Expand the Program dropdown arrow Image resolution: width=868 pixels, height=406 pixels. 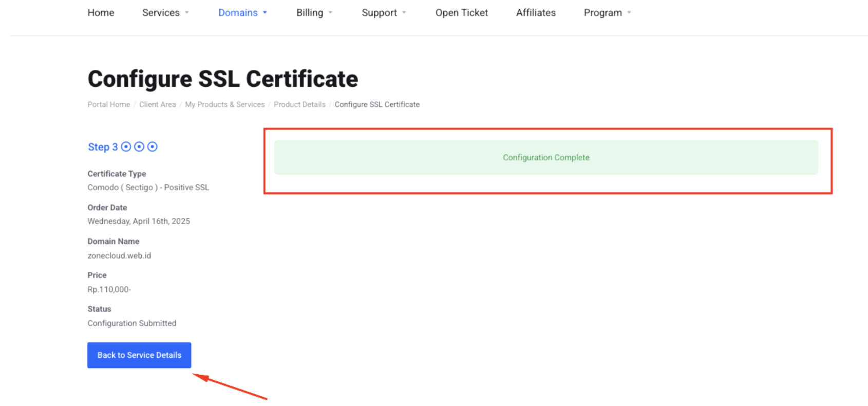(x=629, y=13)
